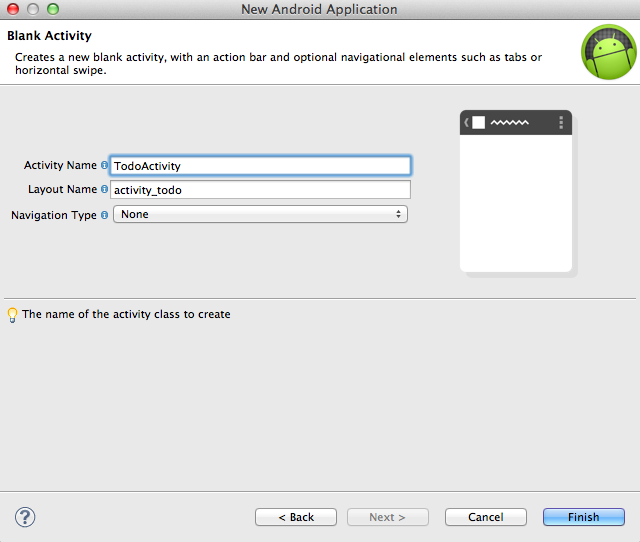Click the yellow minimize window button
Viewport: 640px width, 542px height.
point(33,9)
